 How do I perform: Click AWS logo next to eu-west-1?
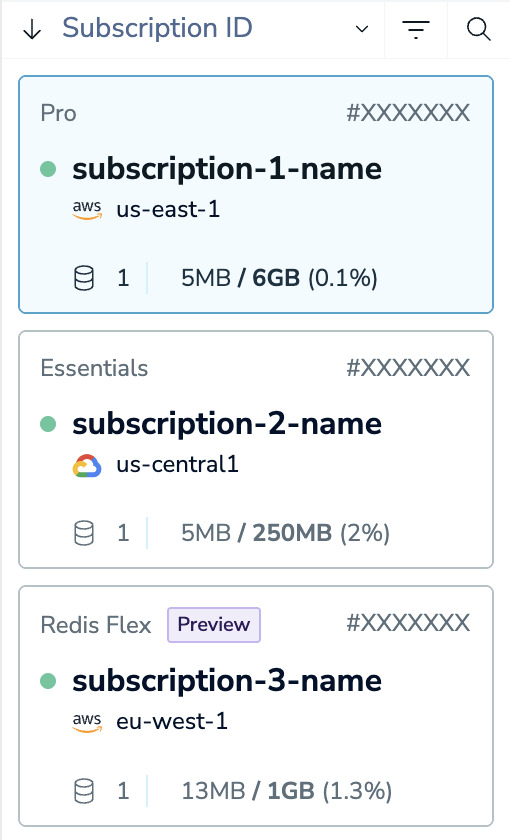click(87, 722)
